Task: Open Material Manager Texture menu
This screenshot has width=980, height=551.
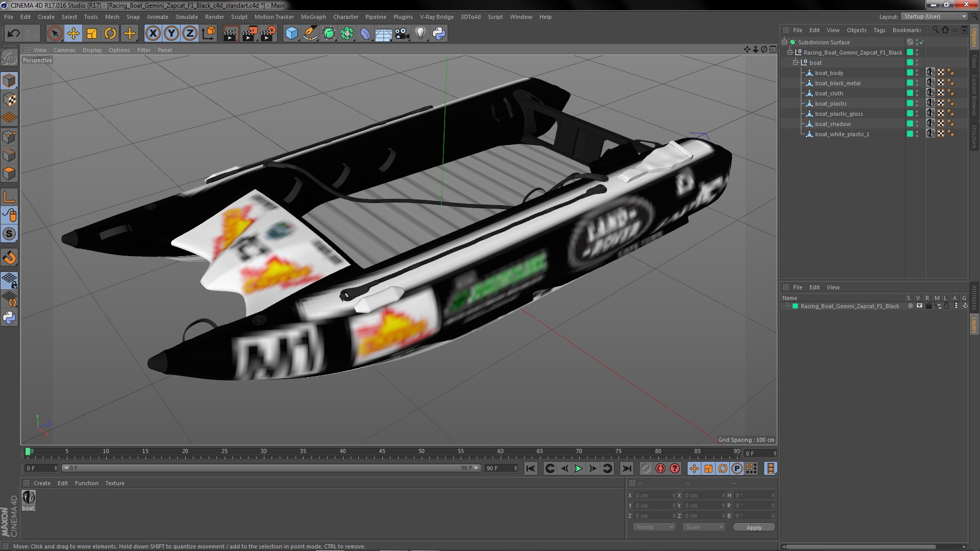Action: [115, 483]
